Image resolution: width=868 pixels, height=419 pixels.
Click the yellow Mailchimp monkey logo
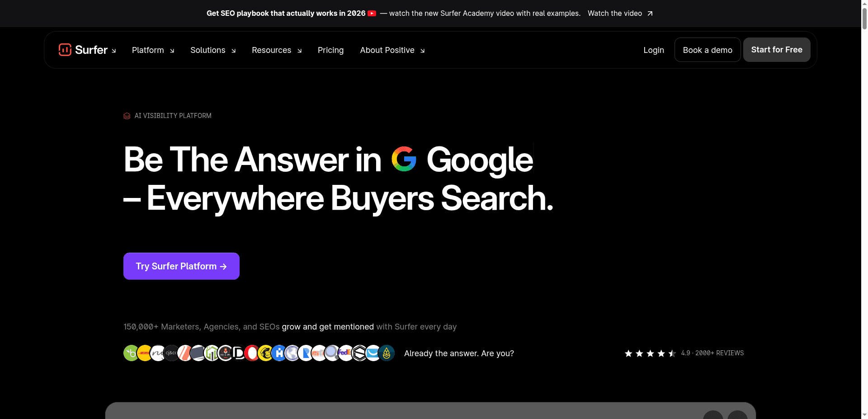[x=265, y=353]
